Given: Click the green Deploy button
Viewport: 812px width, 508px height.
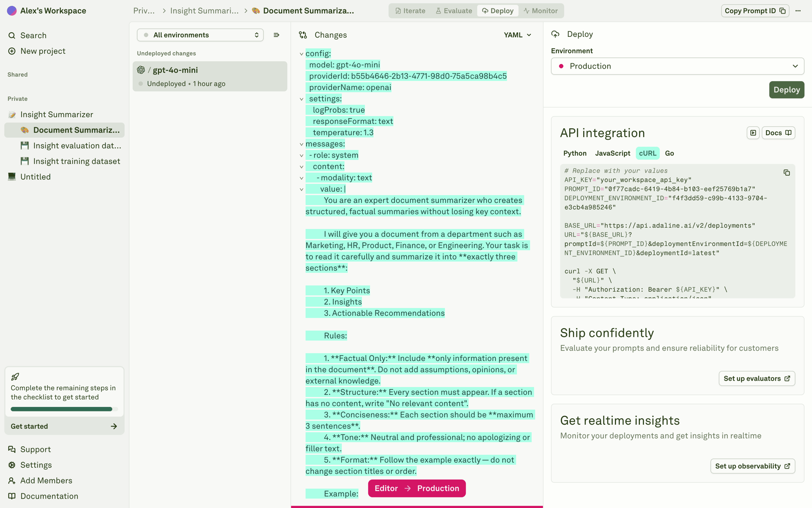Looking at the screenshot, I should (786, 90).
